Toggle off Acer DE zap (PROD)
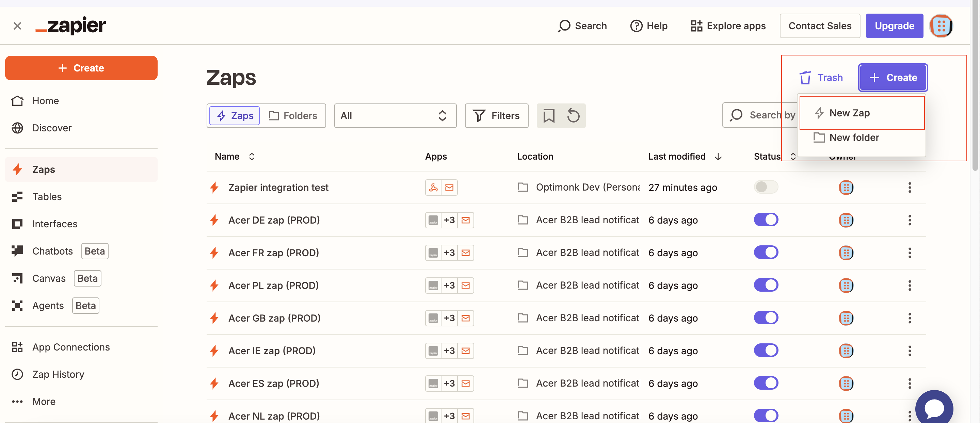This screenshot has height=423, width=980. click(766, 220)
